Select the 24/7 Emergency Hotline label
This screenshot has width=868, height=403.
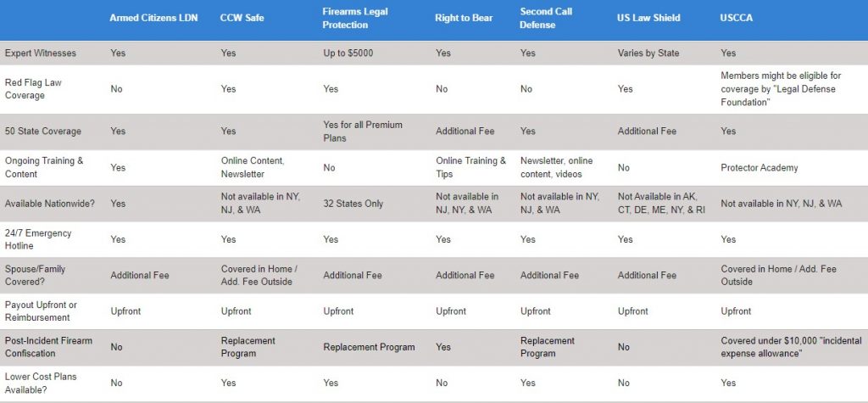pyautogui.click(x=37, y=239)
